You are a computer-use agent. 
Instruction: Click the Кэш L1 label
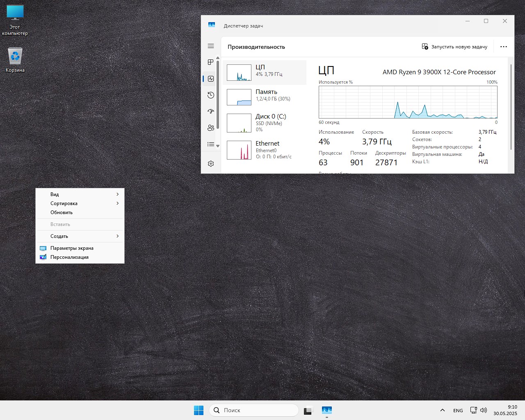point(421,162)
